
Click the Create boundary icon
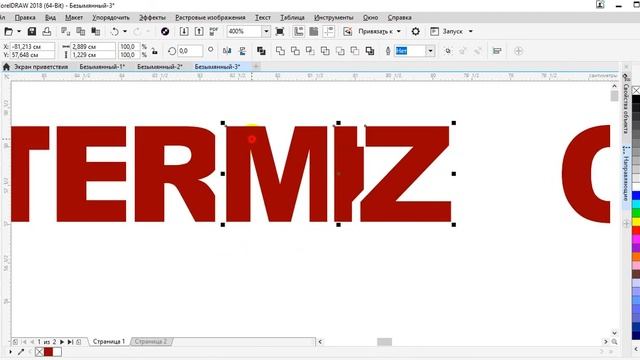pyautogui.click(x=370, y=51)
